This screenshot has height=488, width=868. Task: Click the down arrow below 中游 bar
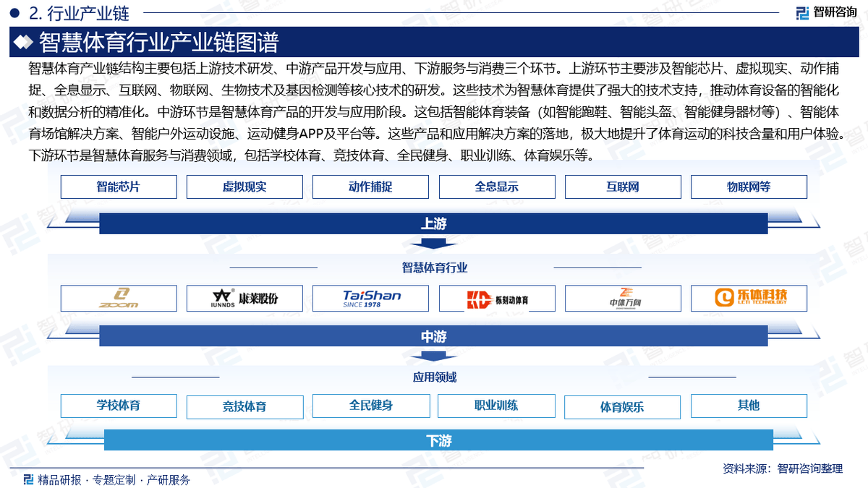433,356
